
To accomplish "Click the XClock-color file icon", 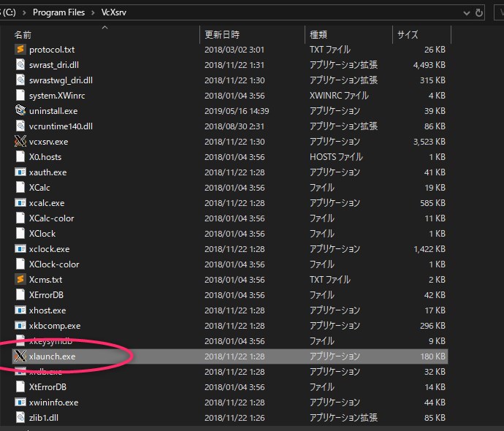I will pyautogui.click(x=20, y=264).
